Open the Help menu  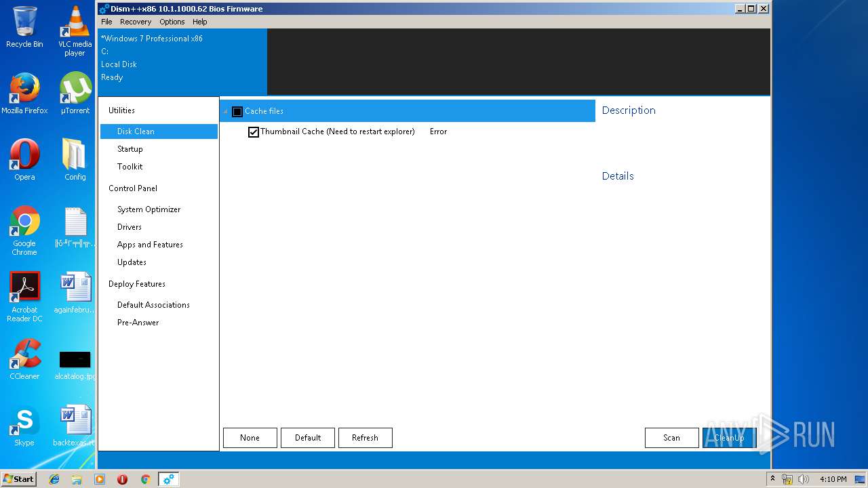(x=200, y=22)
